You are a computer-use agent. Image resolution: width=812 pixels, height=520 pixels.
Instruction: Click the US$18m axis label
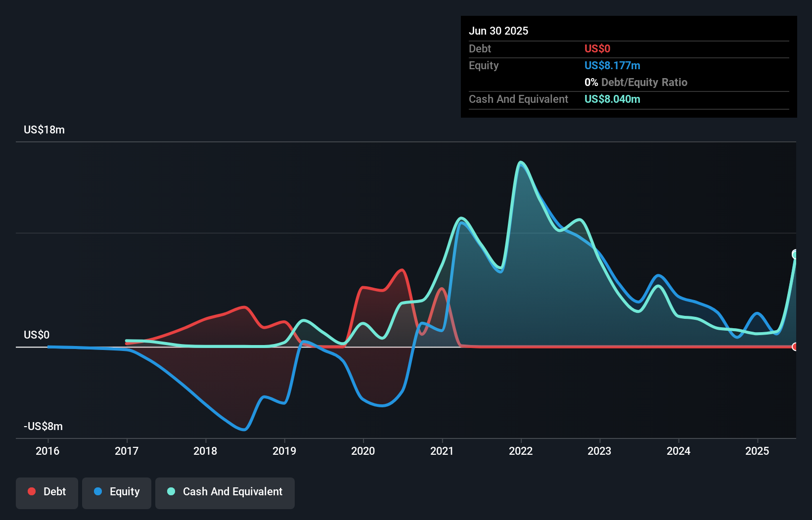tap(44, 130)
